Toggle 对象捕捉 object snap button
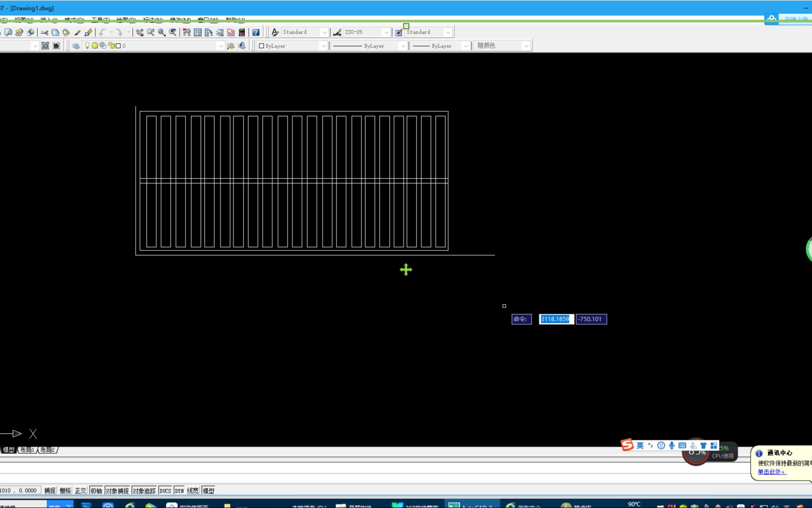This screenshot has width=812, height=508. pos(117,490)
